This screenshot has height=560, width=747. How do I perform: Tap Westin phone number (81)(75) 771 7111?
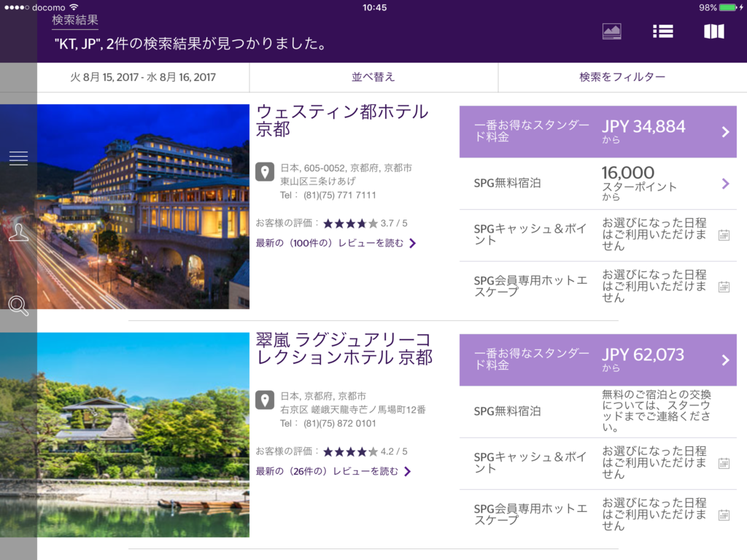tap(340, 195)
